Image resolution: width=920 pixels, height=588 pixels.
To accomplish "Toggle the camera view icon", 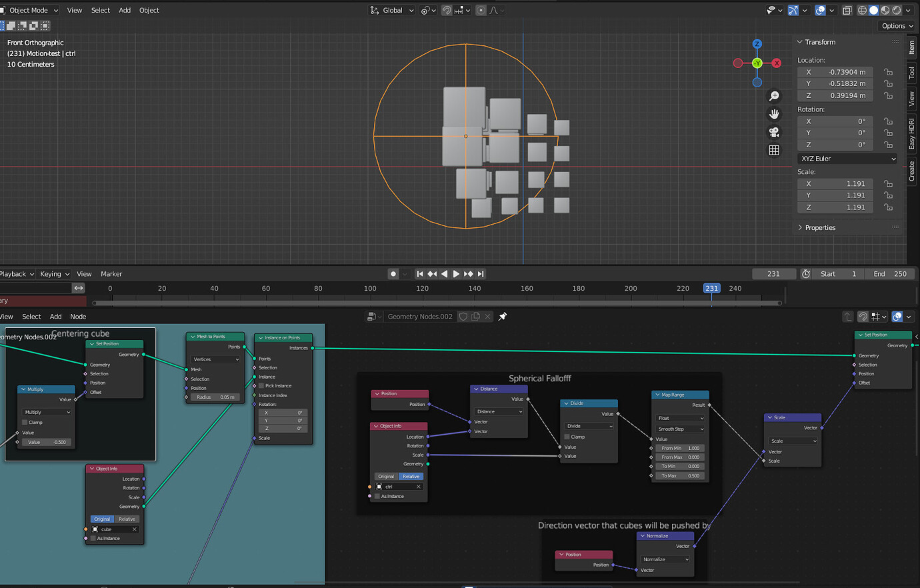I will click(774, 132).
